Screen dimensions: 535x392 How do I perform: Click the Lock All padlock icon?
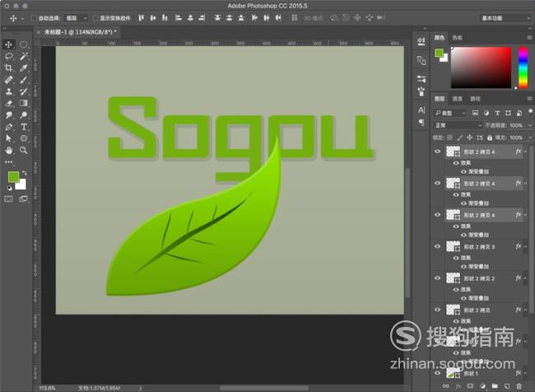point(490,138)
